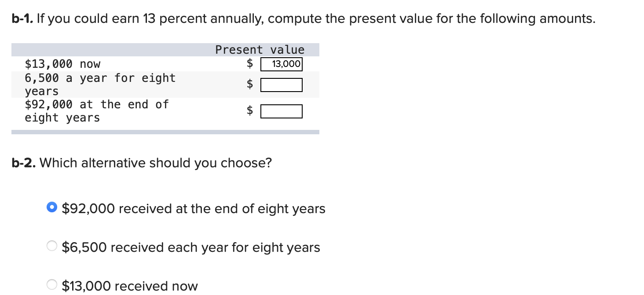The height and width of the screenshot is (295, 644).
Task: Select the $6,500 received each year option
Action: tap(51, 247)
